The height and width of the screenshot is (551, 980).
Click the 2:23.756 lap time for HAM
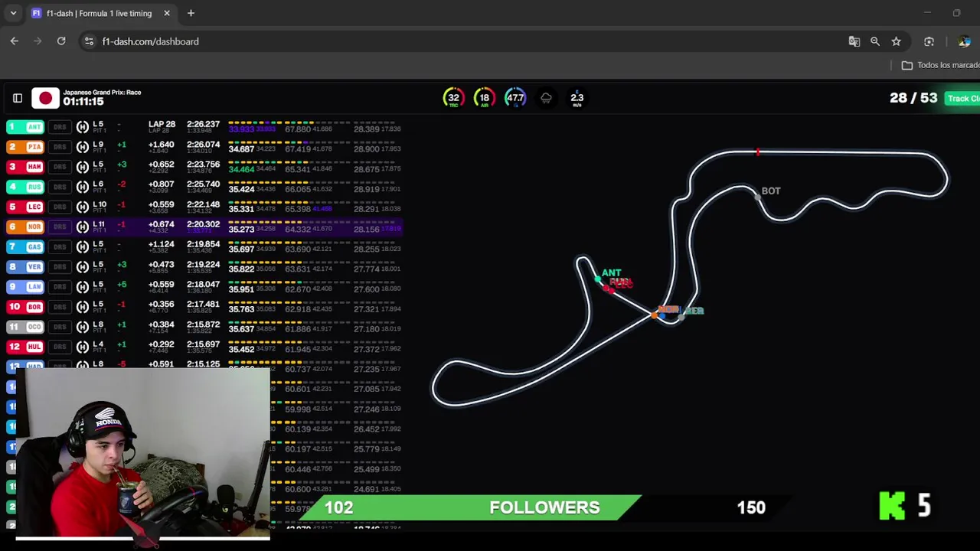[x=203, y=164]
